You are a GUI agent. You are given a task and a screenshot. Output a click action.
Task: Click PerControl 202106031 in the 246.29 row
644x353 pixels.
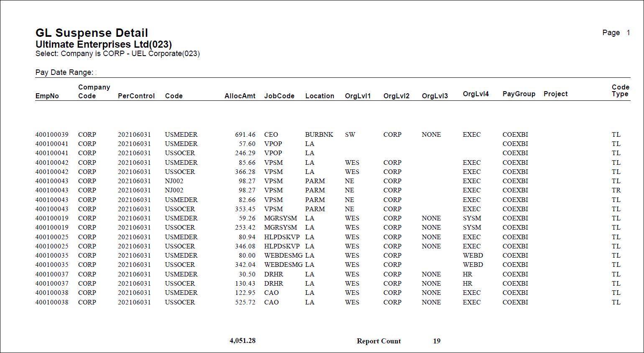tap(134, 153)
